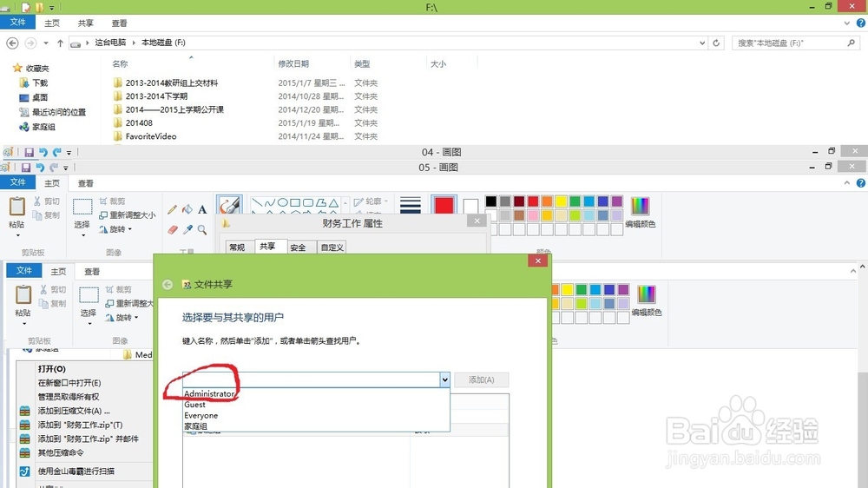Open 粘贴 dropdown arrow in 05 - 画图
This screenshot has height=488, width=868.
[17, 235]
